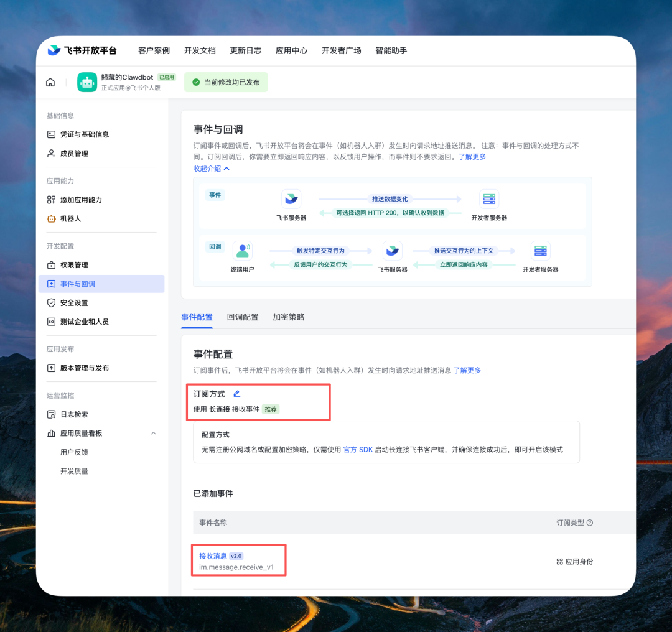Open the 官方 SDK link
The width and height of the screenshot is (672, 632).
pyautogui.click(x=358, y=448)
